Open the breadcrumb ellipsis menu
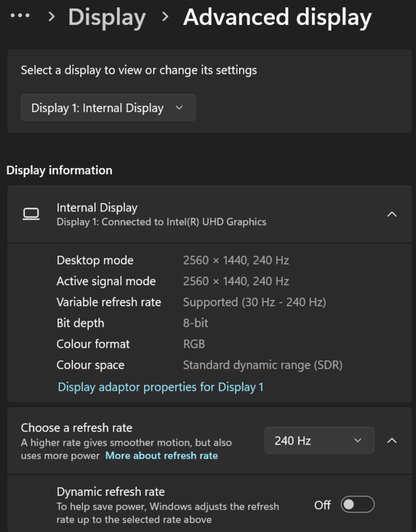416x532 pixels. pyautogui.click(x=20, y=16)
